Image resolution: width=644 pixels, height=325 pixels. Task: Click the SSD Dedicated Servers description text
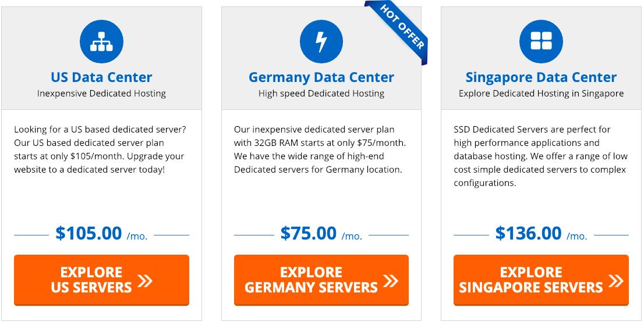540,156
